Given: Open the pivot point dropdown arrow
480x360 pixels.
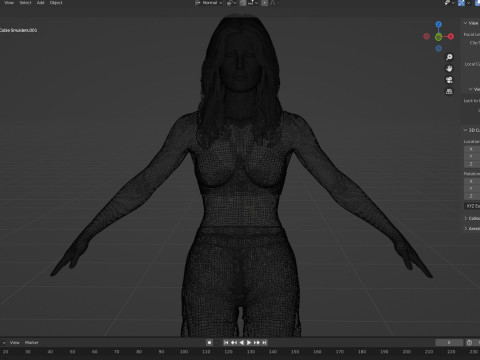Looking at the screenshot, I should tap(235, 3).
